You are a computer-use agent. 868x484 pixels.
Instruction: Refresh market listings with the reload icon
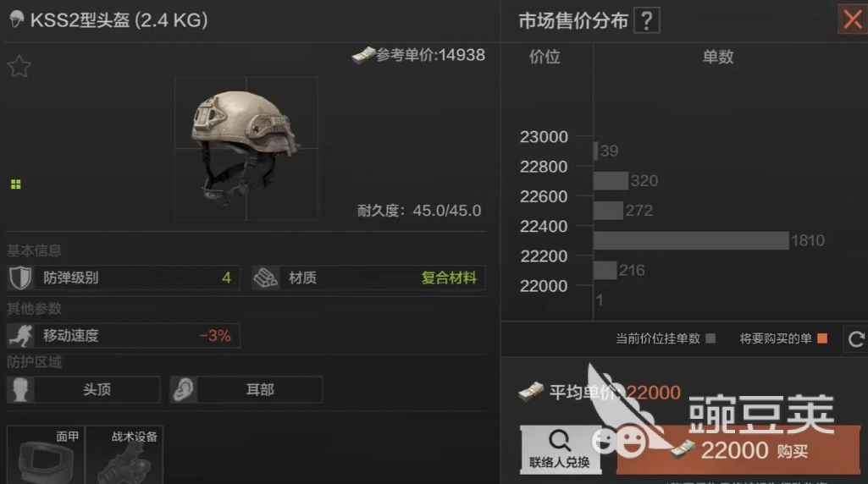[856, 338]
